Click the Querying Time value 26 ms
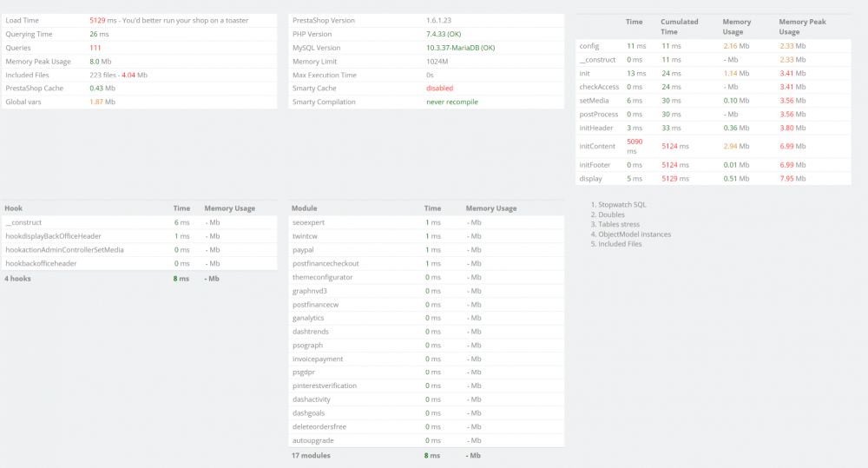Viewport: 868px width, 468px height. tap(99, 35)
